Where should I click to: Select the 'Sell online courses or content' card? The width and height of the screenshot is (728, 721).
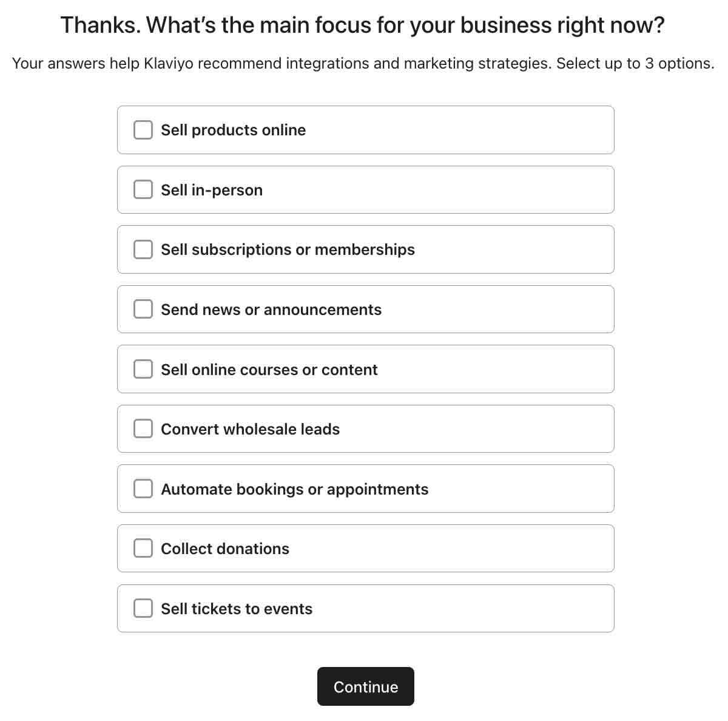click(x=365, y=368)
